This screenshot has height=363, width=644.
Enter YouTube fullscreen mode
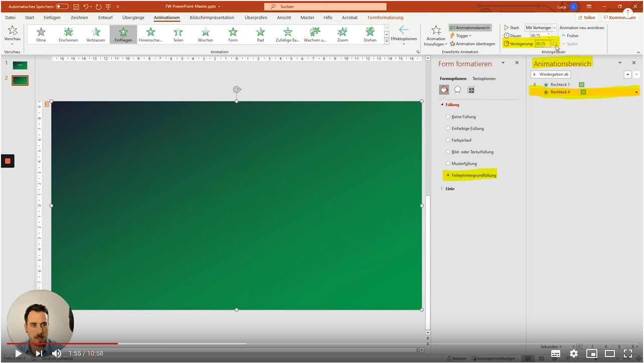628,353
